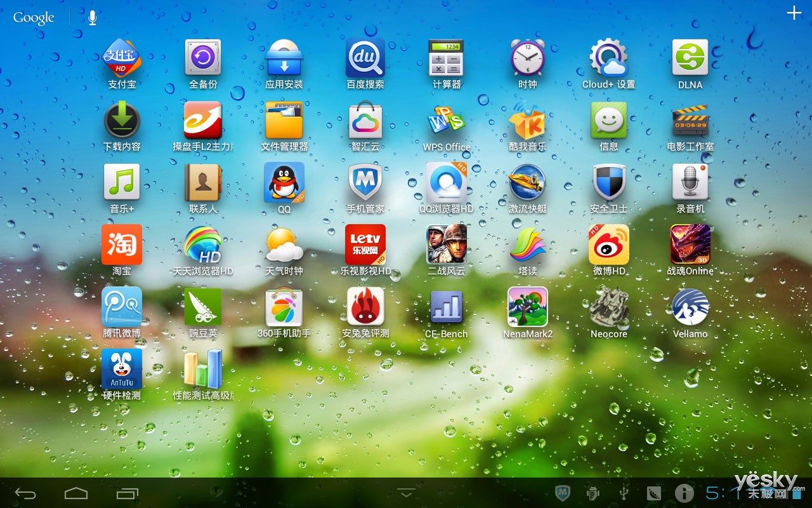Screen dimensions: 812x508
Task: Open the 时钟 clock app
Action: click(x=528, y=58)
